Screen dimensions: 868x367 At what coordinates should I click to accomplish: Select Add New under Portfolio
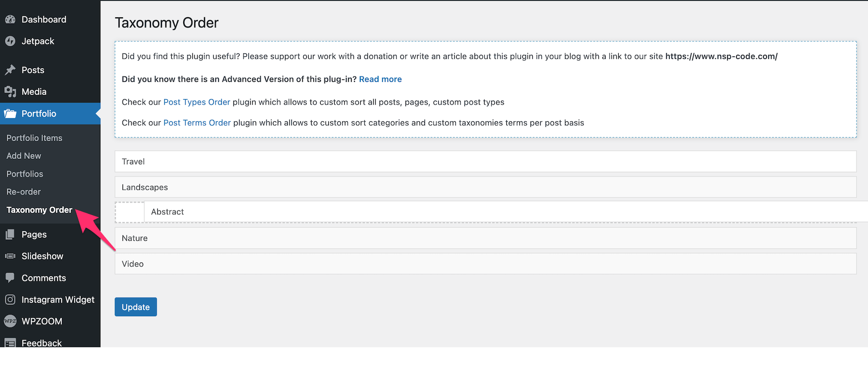tap(24, 156)
